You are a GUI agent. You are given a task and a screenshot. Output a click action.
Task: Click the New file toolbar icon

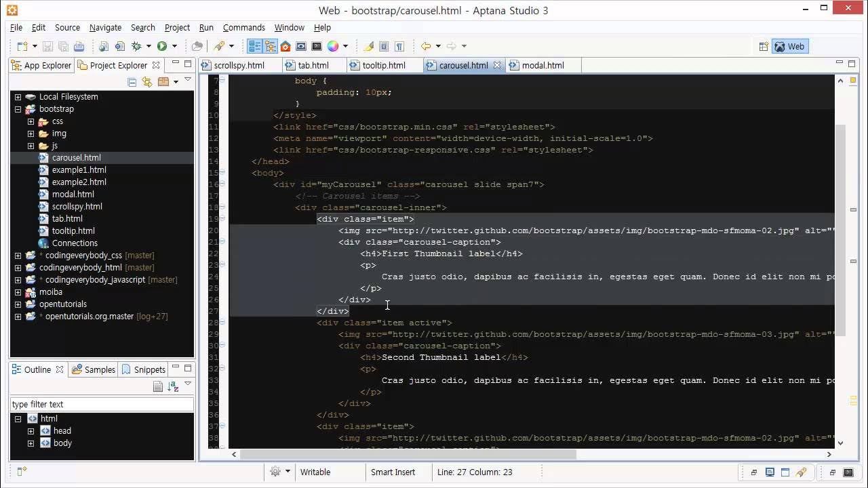[x=22, y=46]
